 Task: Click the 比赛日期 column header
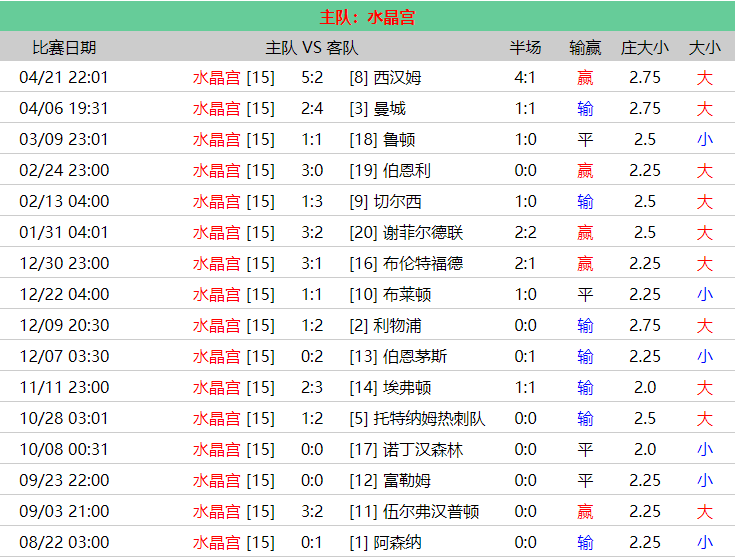coord(64,47)
